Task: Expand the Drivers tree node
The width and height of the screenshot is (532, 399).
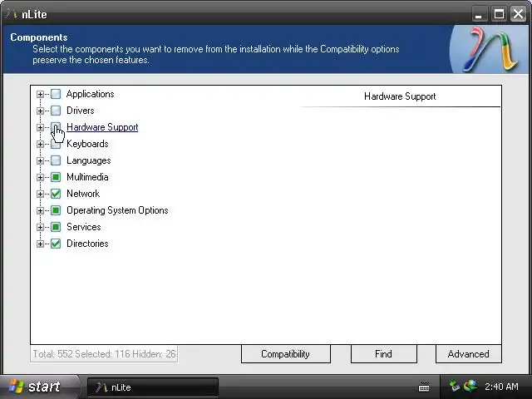Action: click(40, 111)
